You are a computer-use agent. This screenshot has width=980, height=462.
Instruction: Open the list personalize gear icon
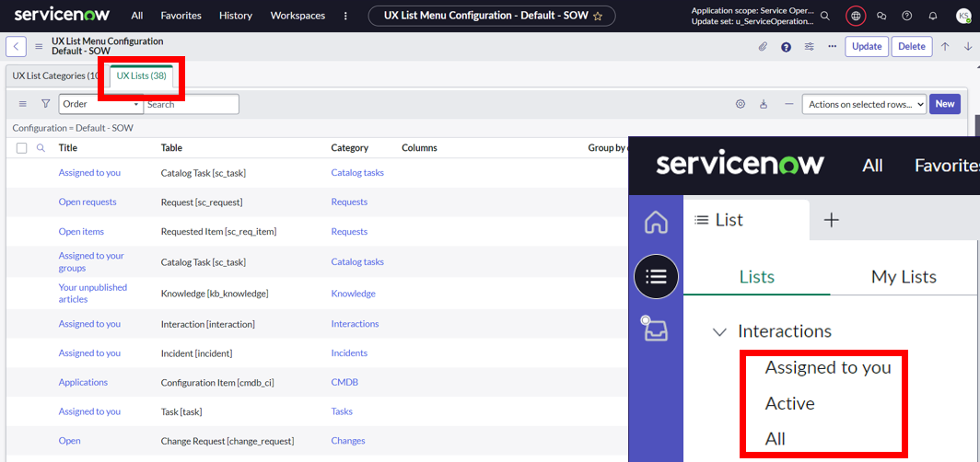741,104
